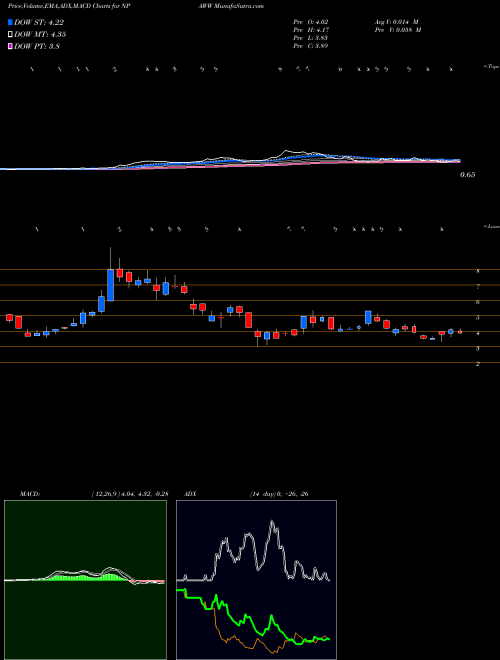Click the price axis label 6
The height and width of the screenshot is (660, 500).
478,302
